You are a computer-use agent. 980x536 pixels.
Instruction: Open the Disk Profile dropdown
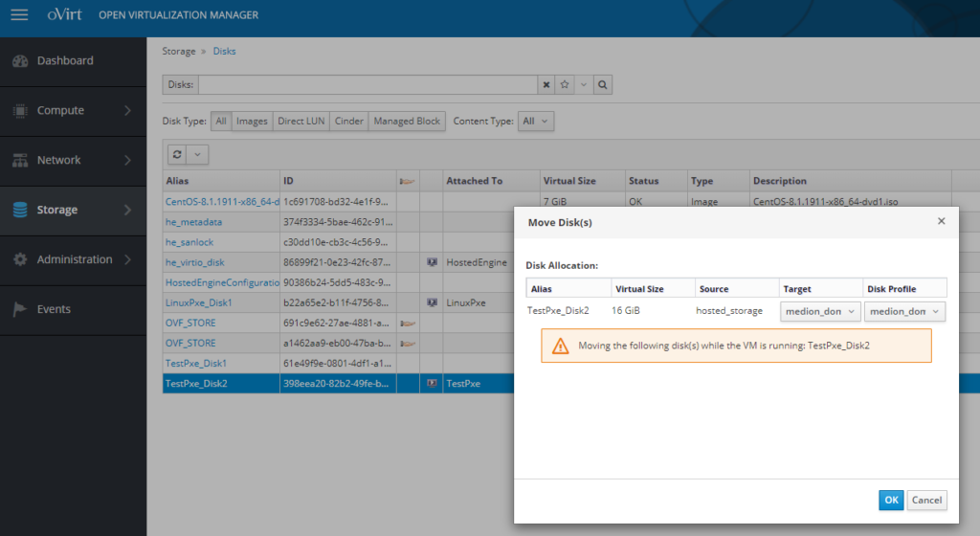(904, 311)
